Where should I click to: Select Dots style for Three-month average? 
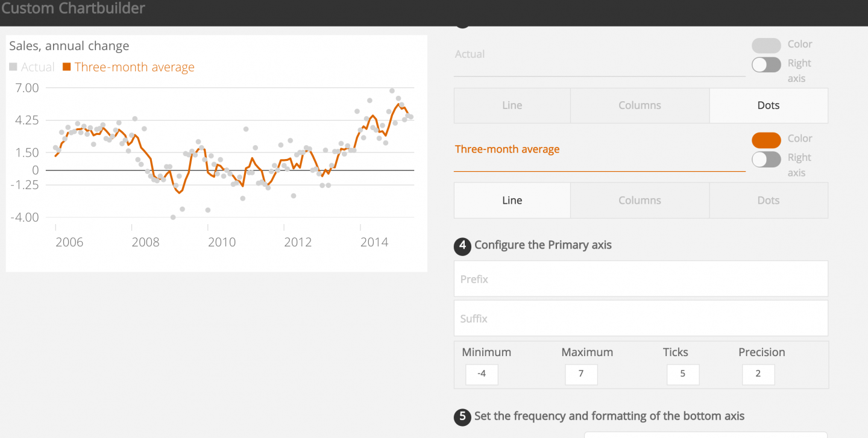click(x=769, y=200)
